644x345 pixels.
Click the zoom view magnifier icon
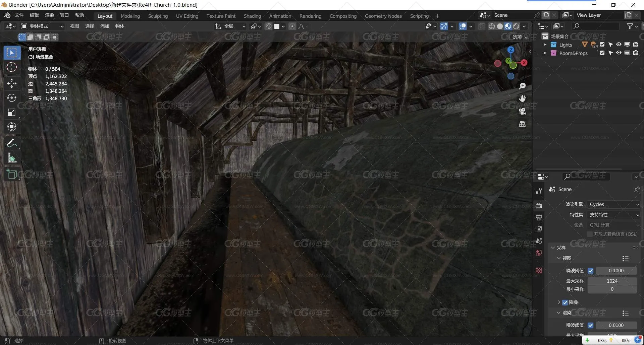(522, 86)
